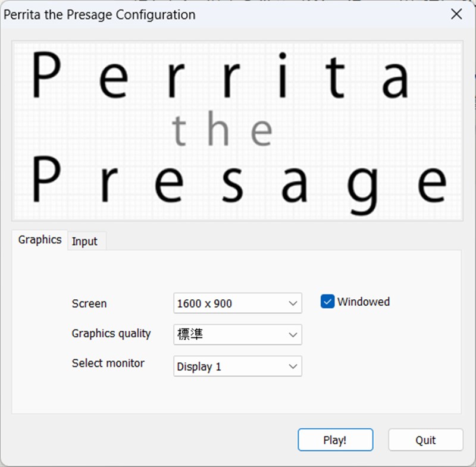Close the configuration dialog window
This screenshot has width=476, height=467.
pyautogui.click(x=456, y=14)
